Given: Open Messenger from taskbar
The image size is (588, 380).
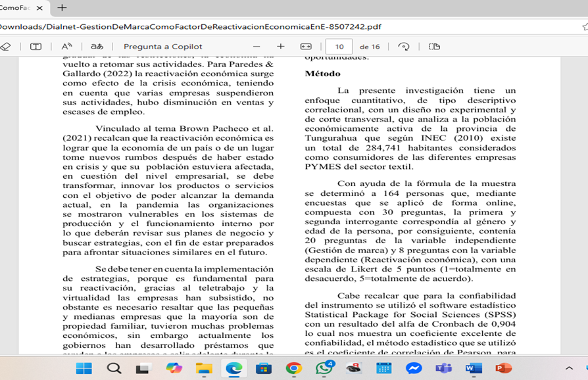Looking at the screenshot, I should 414,368.
